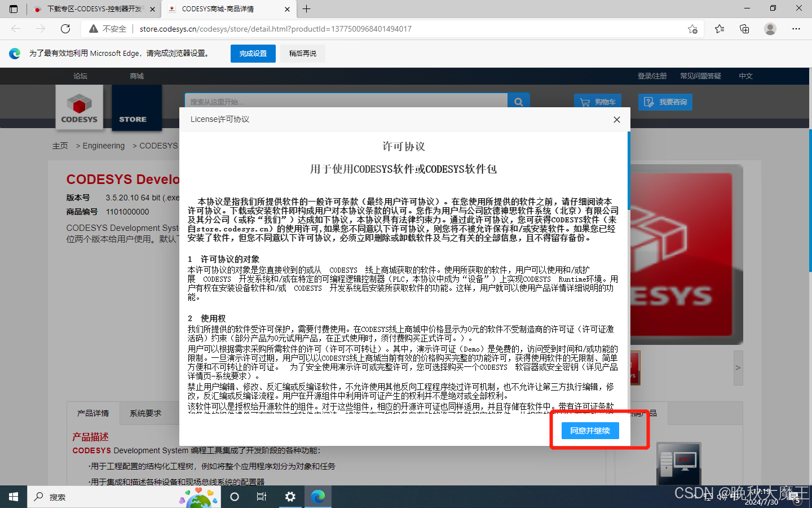Click the 不安全 site warning icon
This screenshot has width=812, height=508.
(x=94, y=29)
